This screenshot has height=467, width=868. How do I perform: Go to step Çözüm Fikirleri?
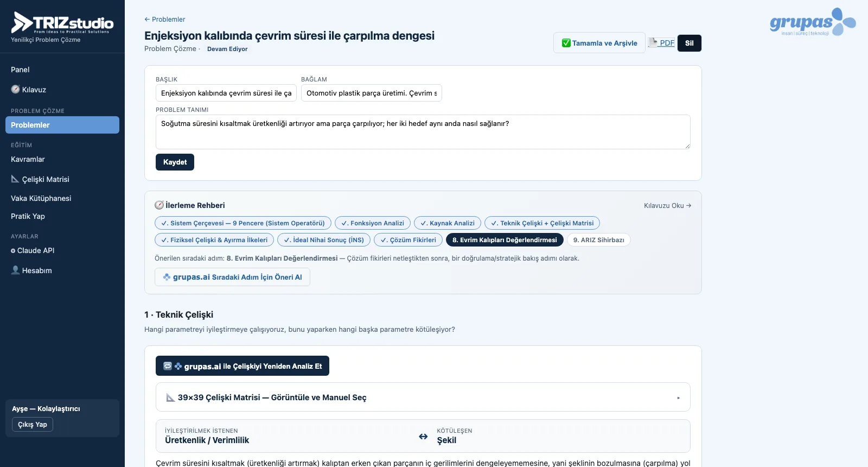tap(409, 240)
